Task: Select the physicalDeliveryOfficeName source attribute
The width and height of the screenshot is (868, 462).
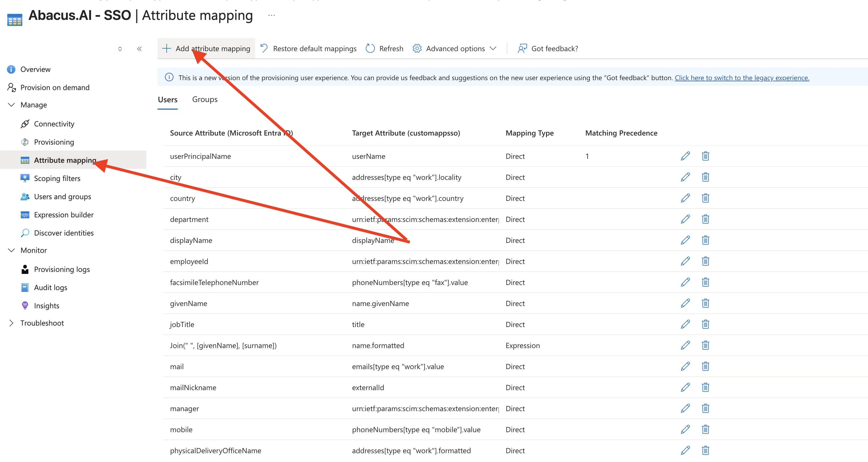Action: point(216,451)
